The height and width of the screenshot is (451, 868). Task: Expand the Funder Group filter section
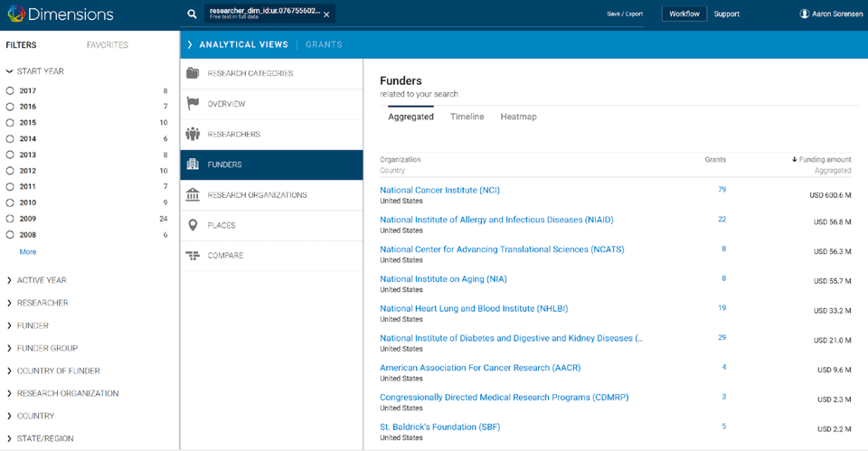pos(46,348)
